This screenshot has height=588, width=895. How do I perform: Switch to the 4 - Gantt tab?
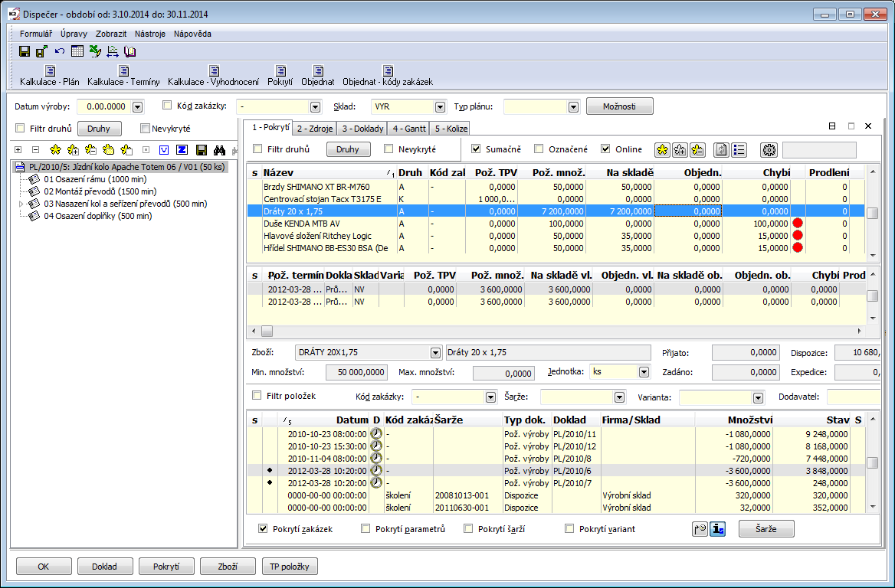[408, 128]
